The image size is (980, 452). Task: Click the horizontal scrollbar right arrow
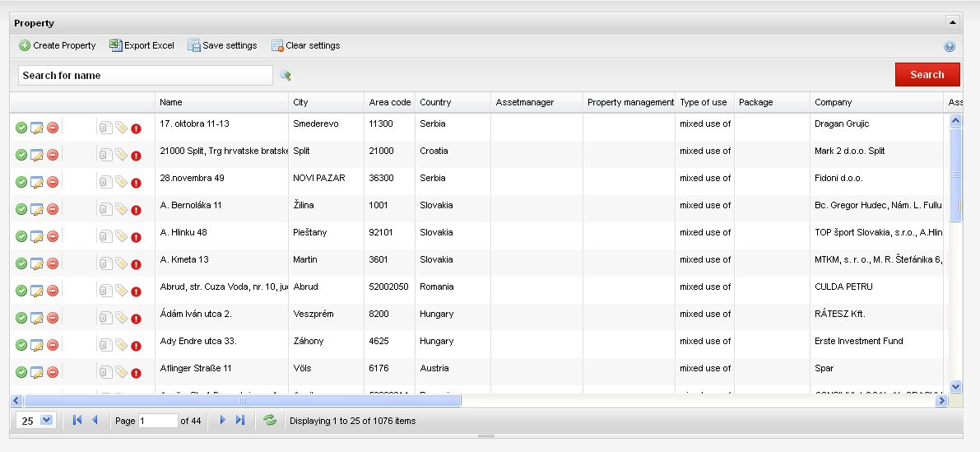tap(942, 401)
